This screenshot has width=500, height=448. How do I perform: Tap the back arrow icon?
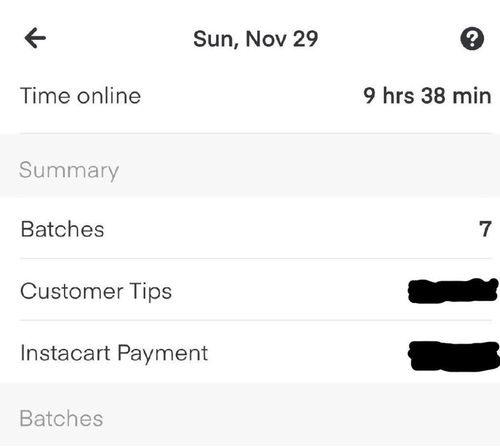(35, 39)
